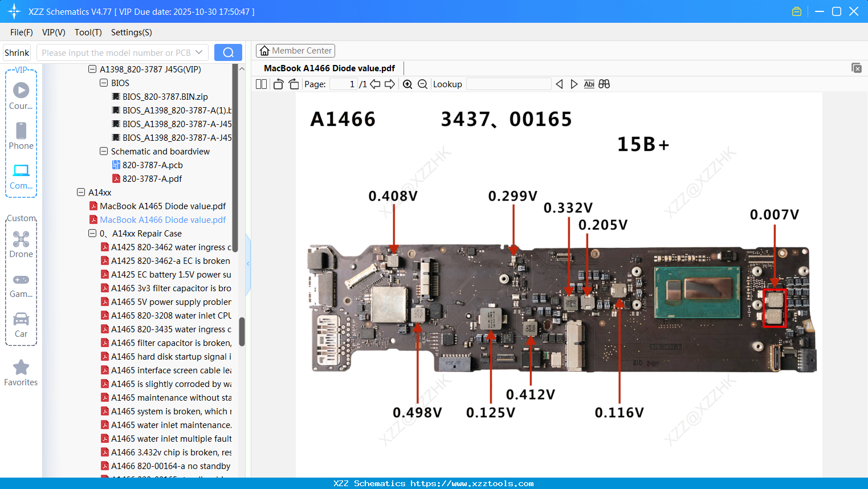Click the tree scroll-up arrow
The height and width of the screenshot is (489, 868).
click(x=242, y=68)
